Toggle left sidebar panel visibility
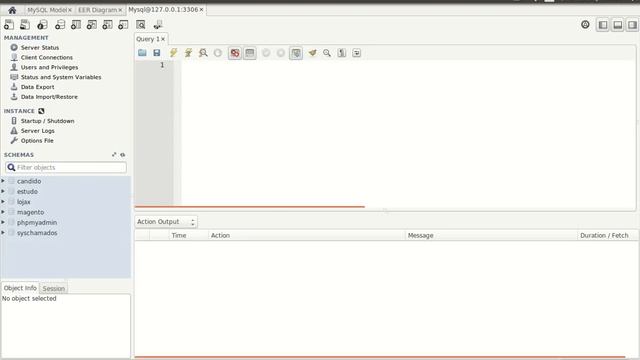 [x=603, y=25]
